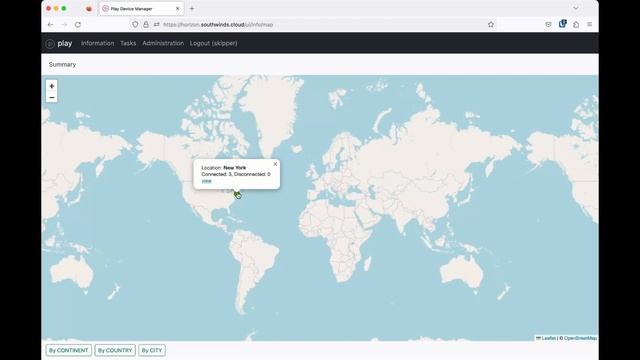Close the Play Device Manager tab

tap(178, 9)
